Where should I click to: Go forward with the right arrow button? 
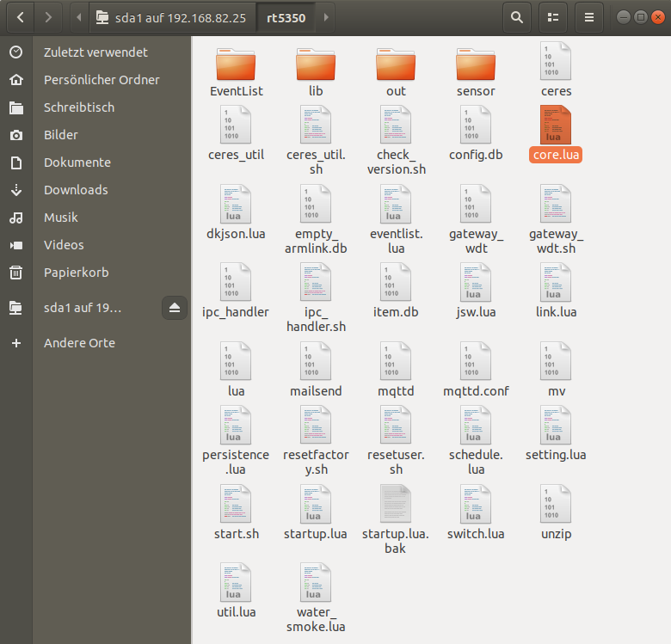tap(48, 17)
